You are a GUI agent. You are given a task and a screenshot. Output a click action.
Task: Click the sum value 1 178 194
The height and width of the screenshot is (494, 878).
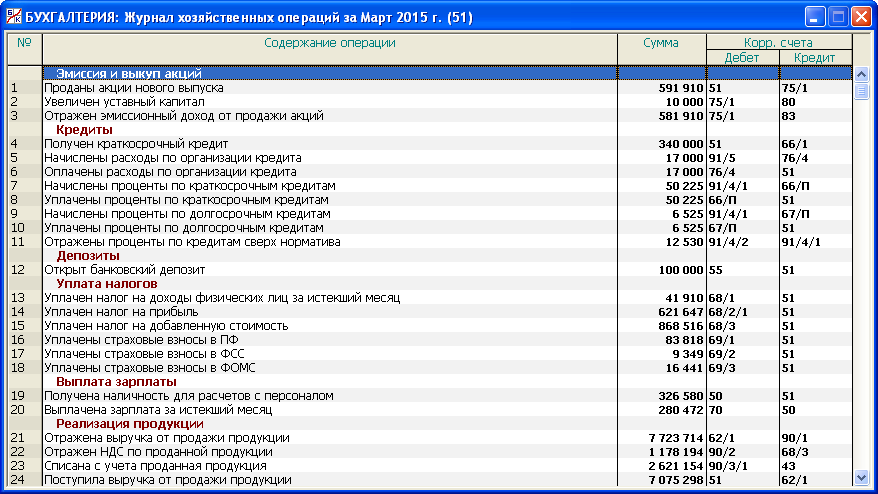[676, 452]
